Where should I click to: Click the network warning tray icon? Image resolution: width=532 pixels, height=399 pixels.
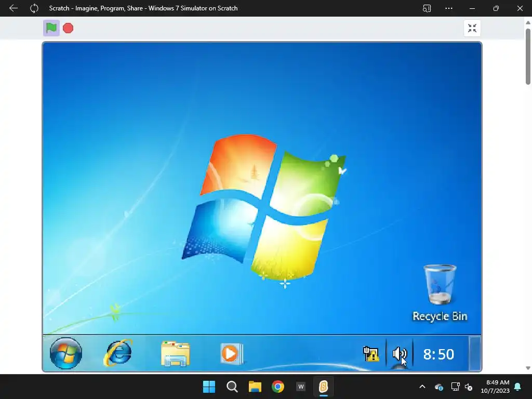click(x=371, y=354)
